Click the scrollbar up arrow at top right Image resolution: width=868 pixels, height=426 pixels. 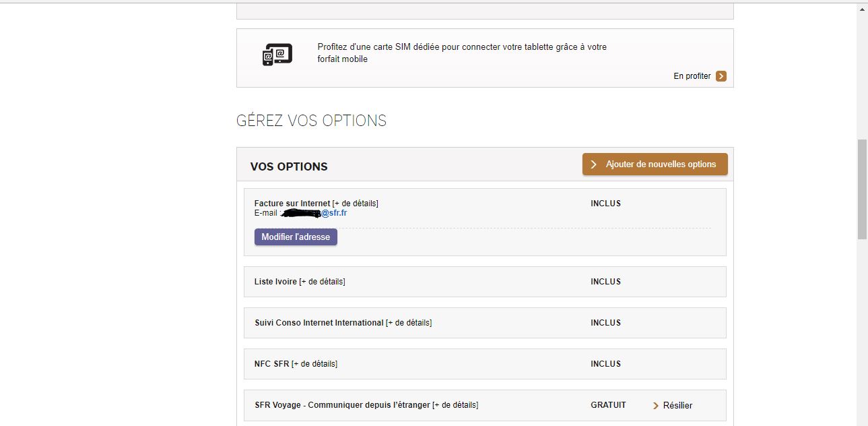coord(862,9)
